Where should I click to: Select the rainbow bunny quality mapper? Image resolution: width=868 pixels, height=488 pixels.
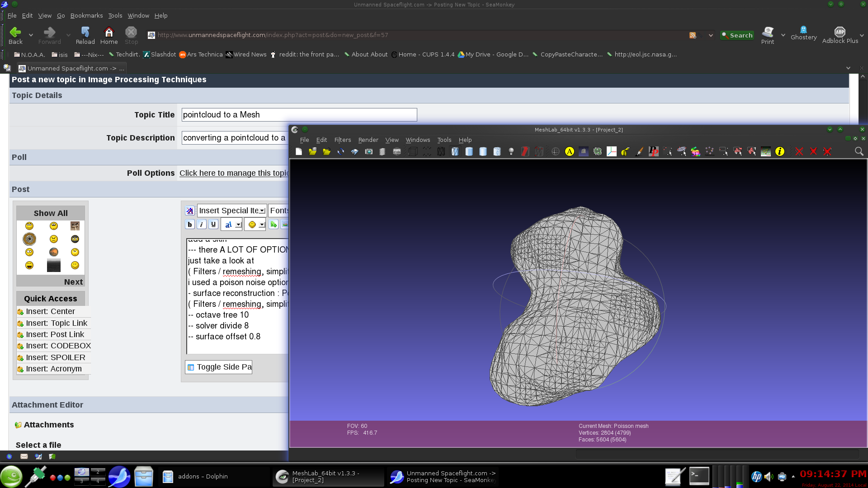(x=695, y=152)
